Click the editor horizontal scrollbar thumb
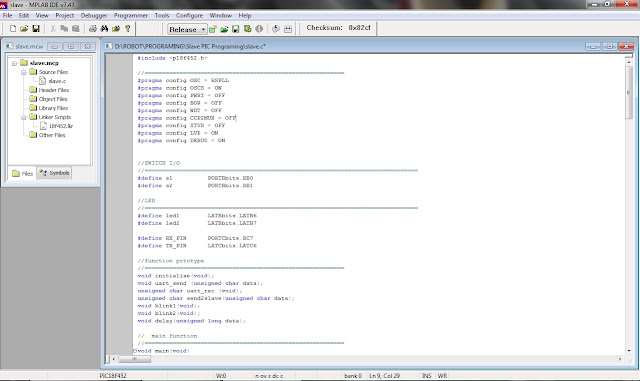The image size is (640, 381). point(135,359)
